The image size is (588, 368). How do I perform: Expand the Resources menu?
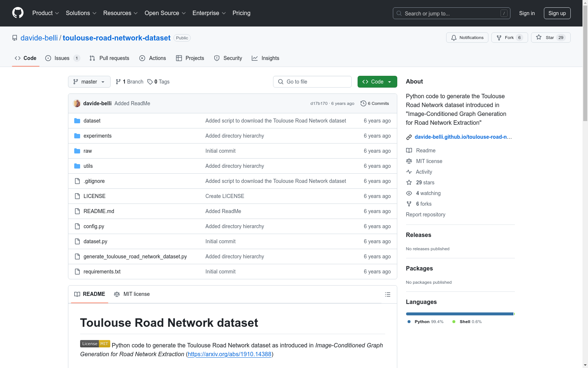[120, 13]
